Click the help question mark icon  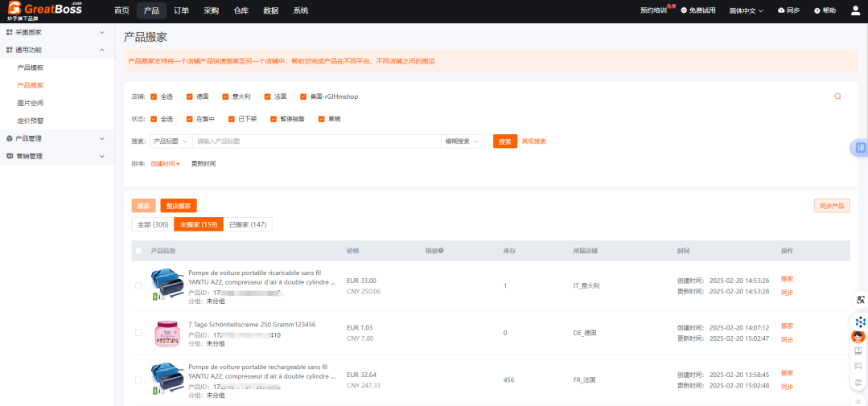(x=817, y=10)
